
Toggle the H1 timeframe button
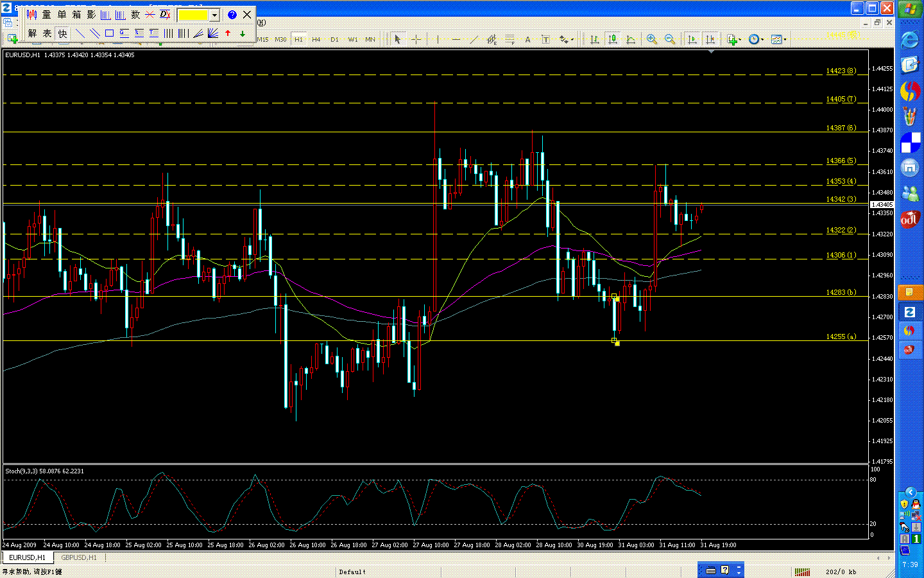click(x=298, y=40)
